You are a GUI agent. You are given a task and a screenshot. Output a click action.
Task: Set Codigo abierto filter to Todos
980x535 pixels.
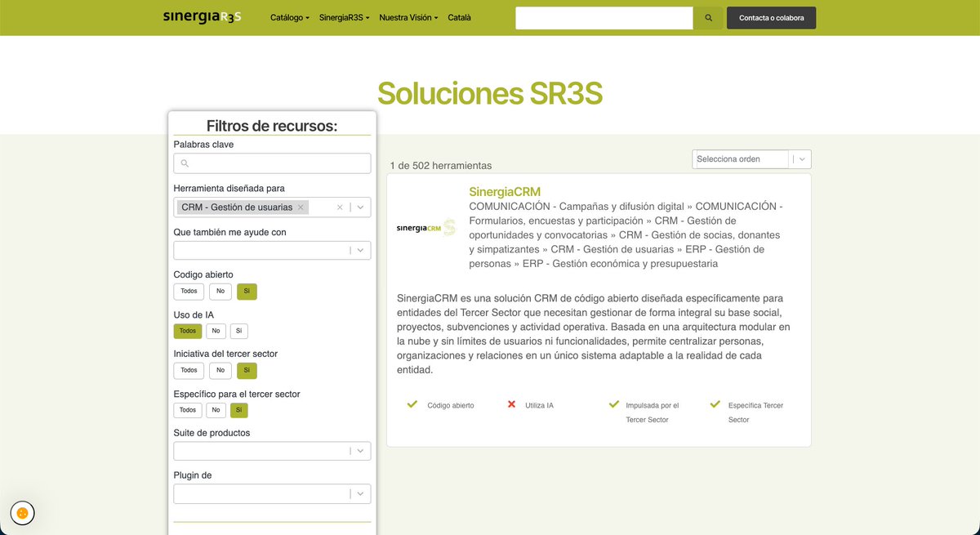coord(189,292)
